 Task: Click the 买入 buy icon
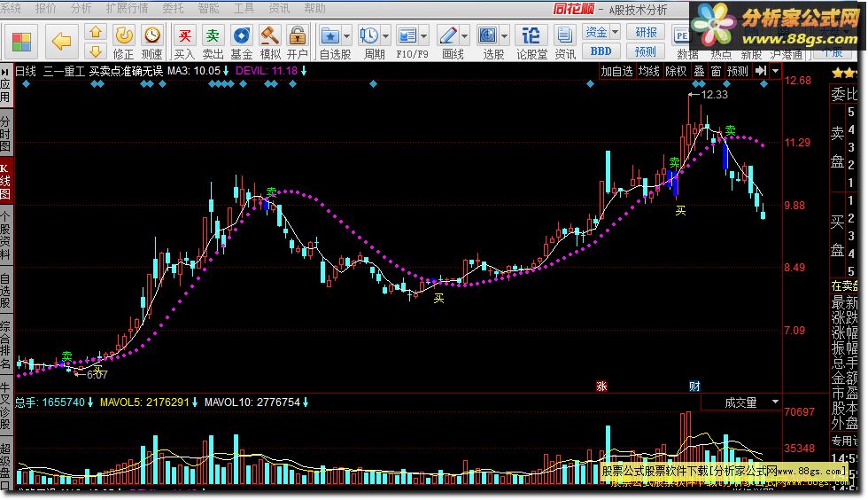tap(184, 43)
